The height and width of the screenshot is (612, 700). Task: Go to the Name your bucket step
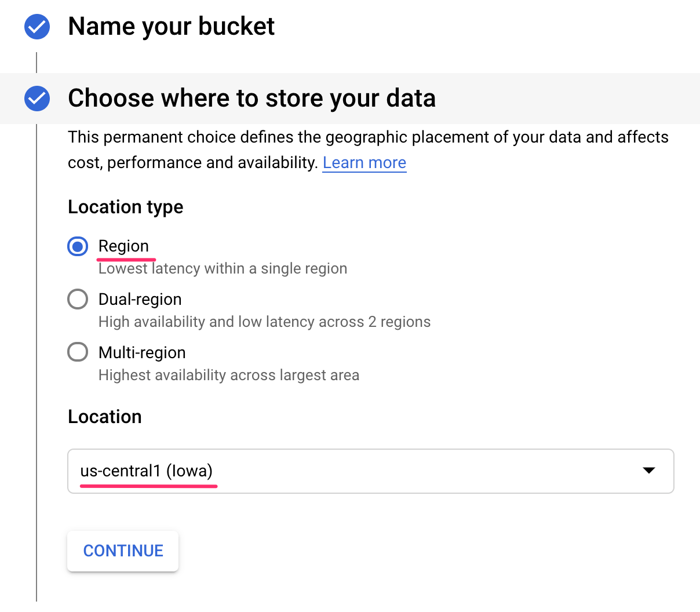(x=172, y=26)
